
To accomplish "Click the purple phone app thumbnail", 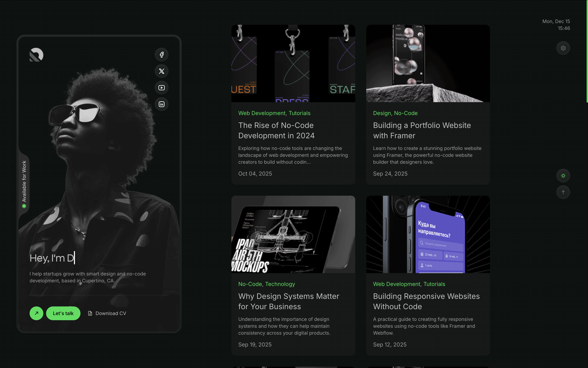I will (x=428, y=234).
